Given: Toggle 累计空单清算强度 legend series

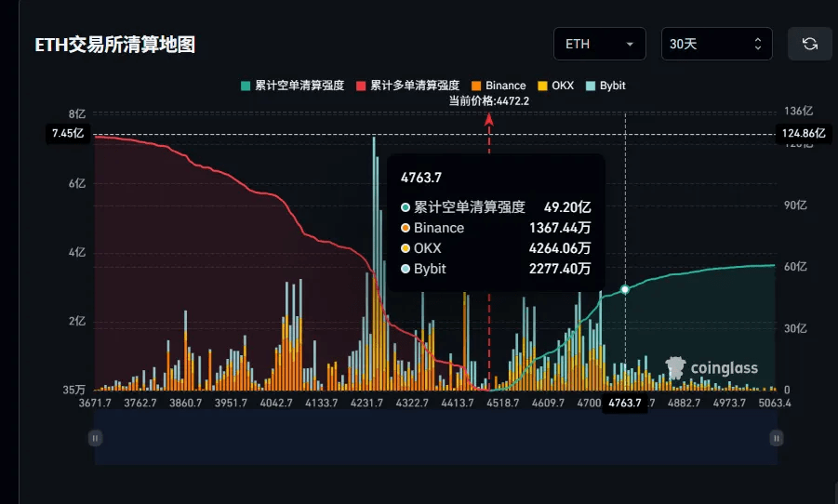Looking at the screenshot, I should (293, 86).
